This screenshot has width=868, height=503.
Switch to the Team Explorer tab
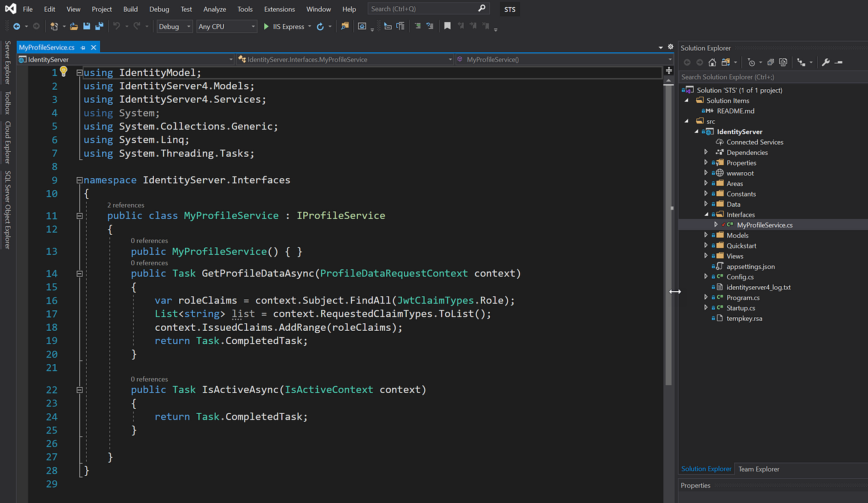click(x=758, y=469)
